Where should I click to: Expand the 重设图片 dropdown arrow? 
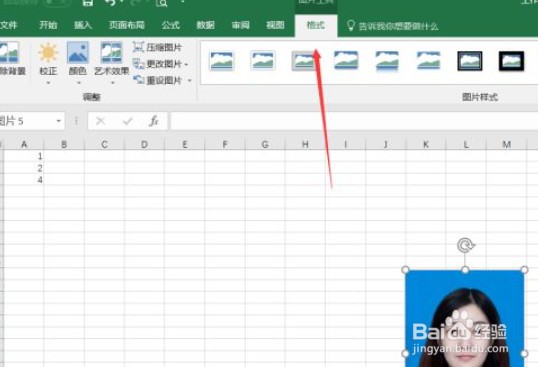point(189,81)
